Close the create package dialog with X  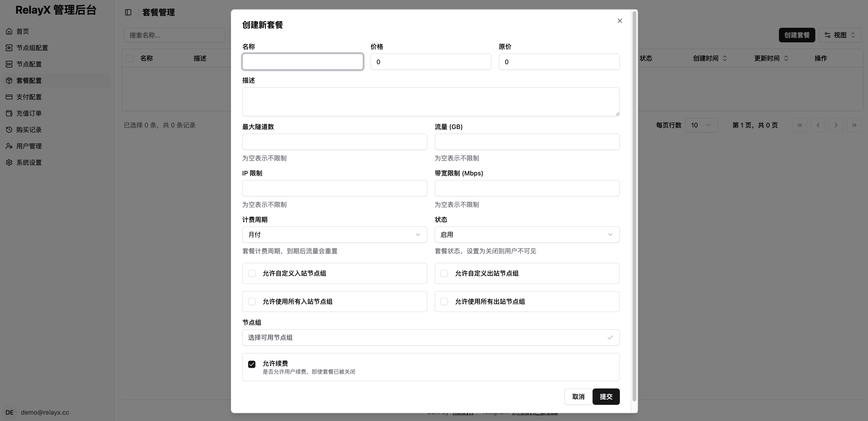[x=619, y=21]
